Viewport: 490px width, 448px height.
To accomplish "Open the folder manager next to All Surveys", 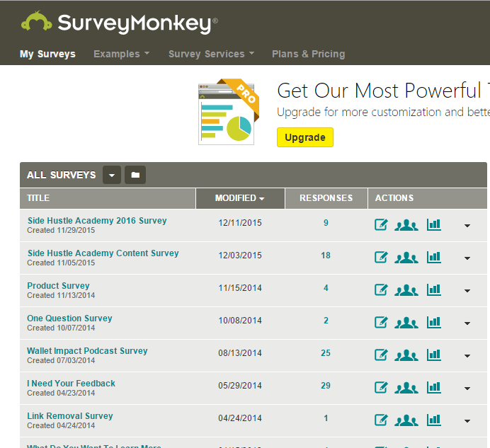I will tap(135, 175).
